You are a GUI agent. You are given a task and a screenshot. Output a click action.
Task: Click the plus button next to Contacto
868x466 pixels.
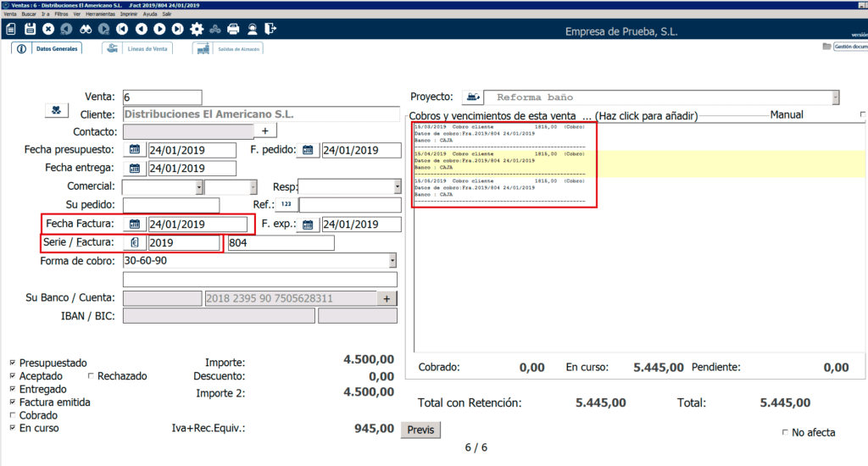tap(264, 130)
